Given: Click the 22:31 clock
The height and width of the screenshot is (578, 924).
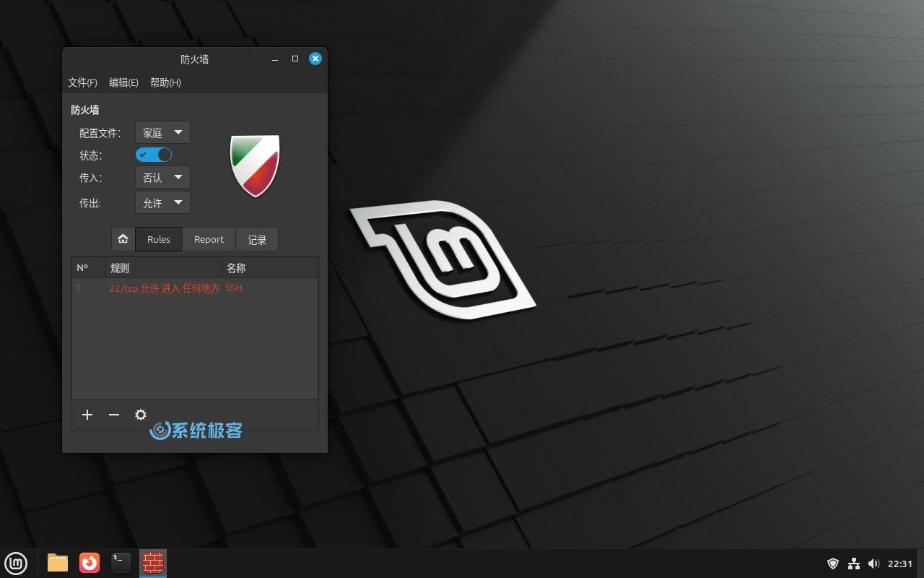Looking at the screenshot, I should tap(900, 564).
